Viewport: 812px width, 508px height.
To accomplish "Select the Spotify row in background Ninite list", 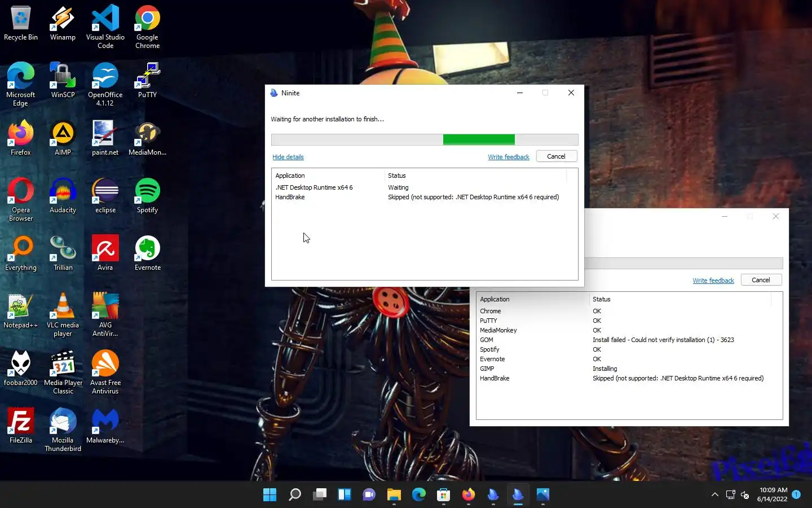I will (x=629, y=349).
